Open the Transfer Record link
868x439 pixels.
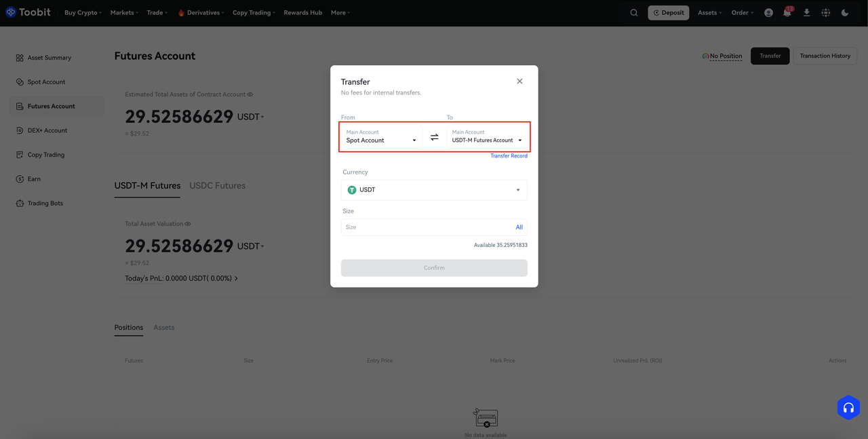pyautogui.click(x=509, y=156)
